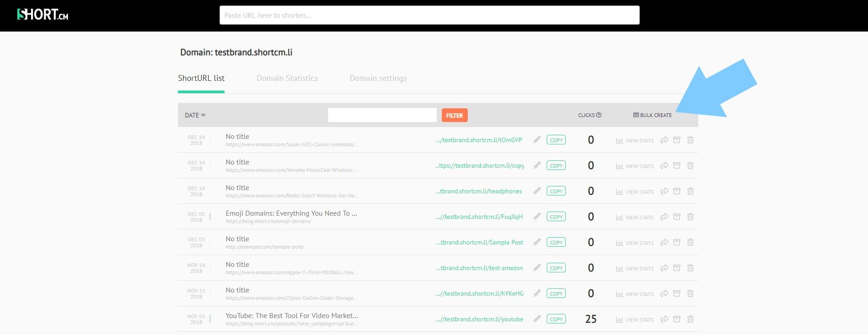Viewport: 868px width, 335px height.
Task: Trash the headphones short link
Action: [690, 191]
